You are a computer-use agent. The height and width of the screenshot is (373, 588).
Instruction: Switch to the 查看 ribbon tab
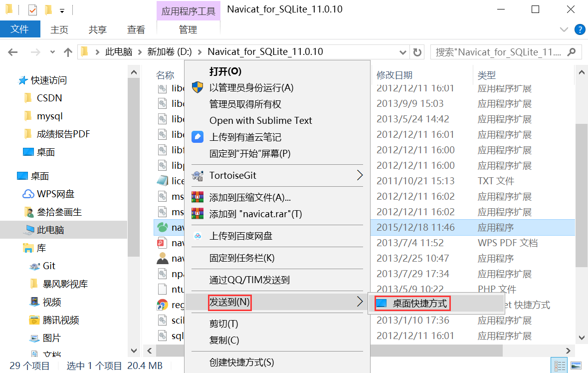[x=136, y=29]
